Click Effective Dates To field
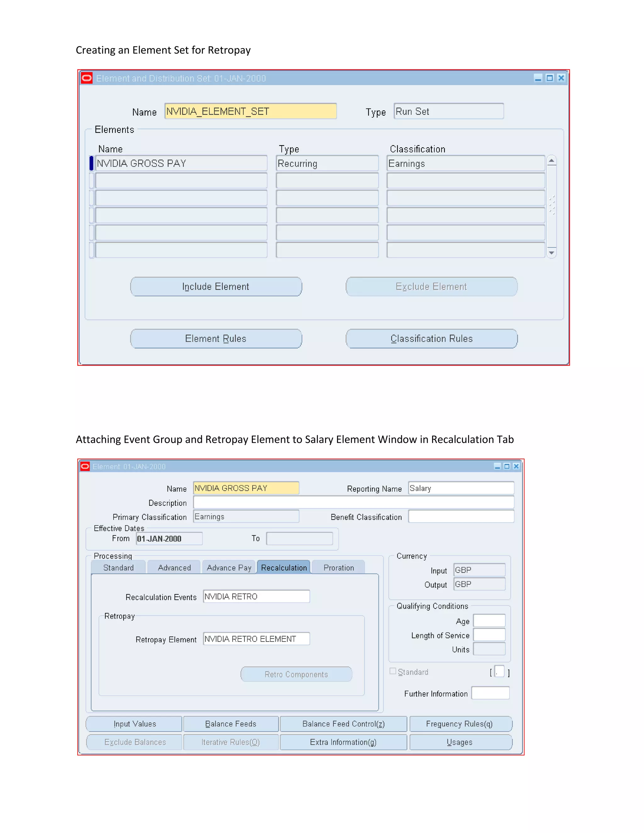Image resolution: width=644 pixels, height=833 pixels. [x=299, y=538]
